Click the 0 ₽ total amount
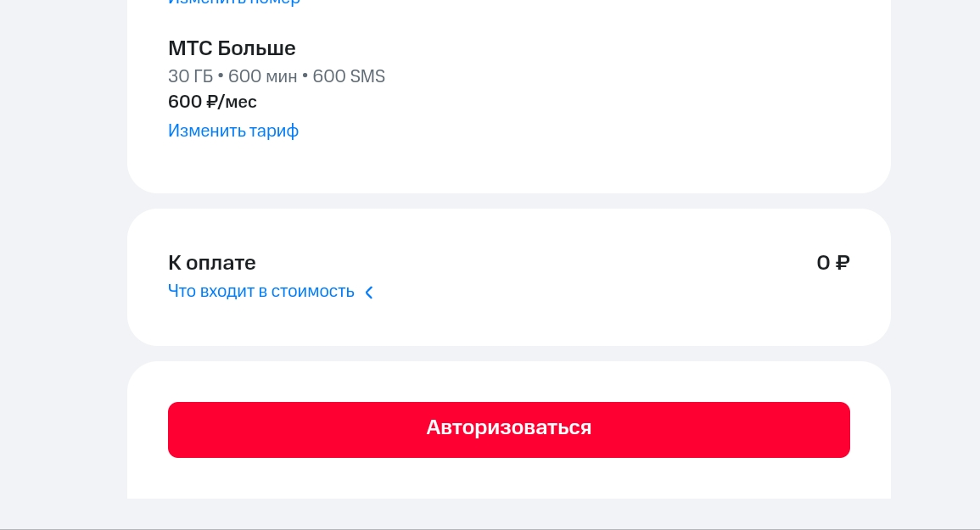Screen dimensions: 980x530 833,263
